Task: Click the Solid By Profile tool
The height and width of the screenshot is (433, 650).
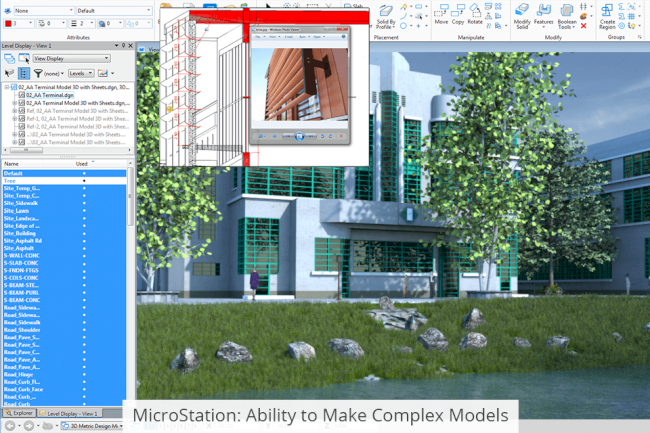Action: point(386,17)
